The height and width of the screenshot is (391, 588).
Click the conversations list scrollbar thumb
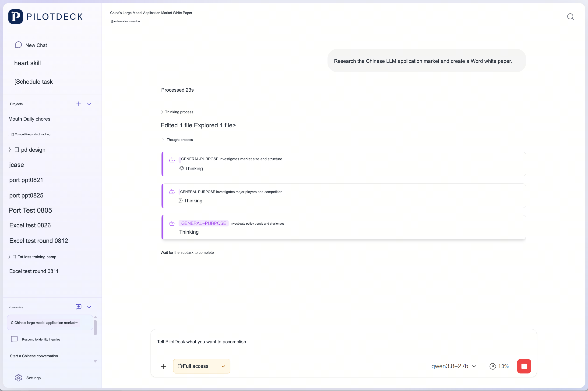pos(95,327)
